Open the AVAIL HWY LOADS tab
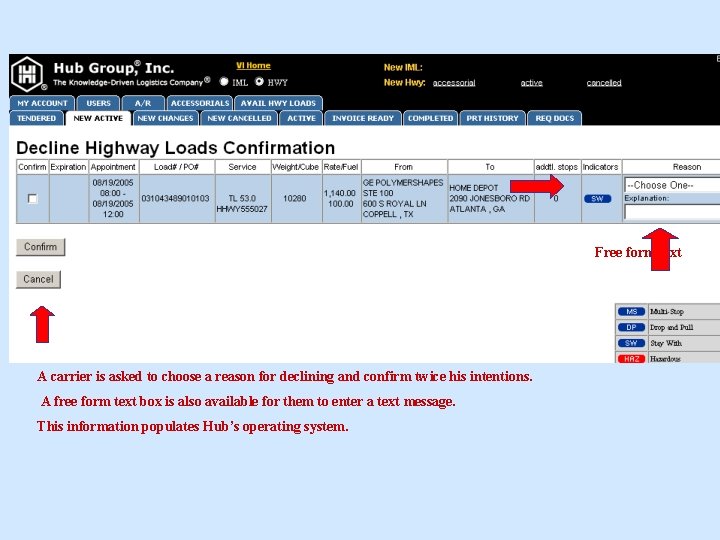Image resolution: width=720 pixels, height=540 pixels. (278, 103)
